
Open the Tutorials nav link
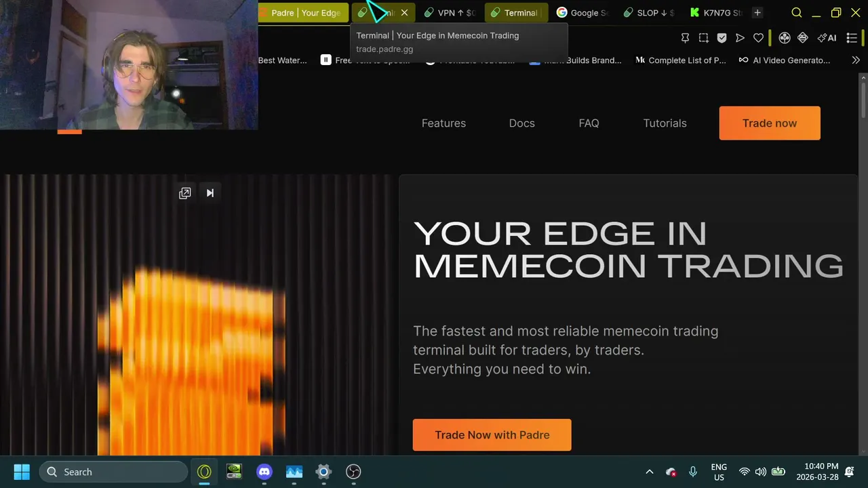[x=665, y=123]
